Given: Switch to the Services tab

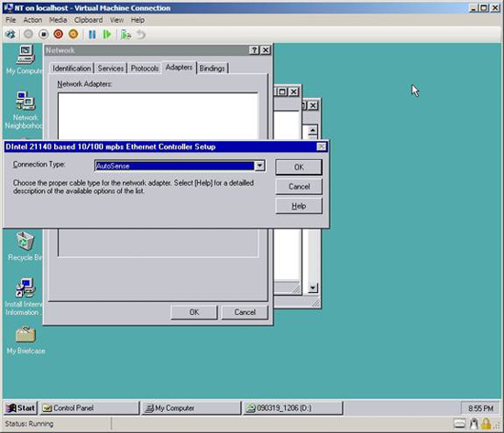Looking at the screenshot, I should [x=111, y=69].
